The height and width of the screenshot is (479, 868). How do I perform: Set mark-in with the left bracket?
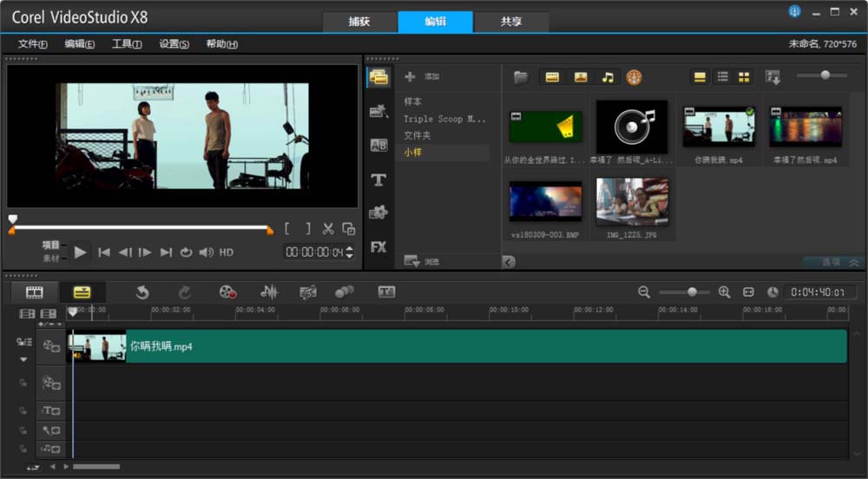click(286, 228)
